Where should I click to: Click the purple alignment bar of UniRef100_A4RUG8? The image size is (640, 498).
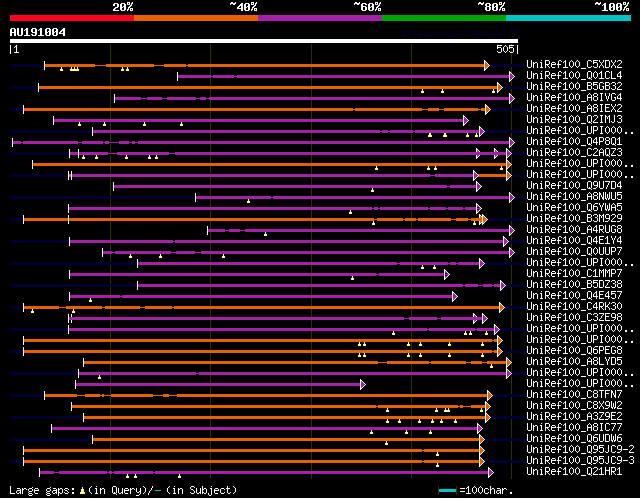click(x=360, y=231)
